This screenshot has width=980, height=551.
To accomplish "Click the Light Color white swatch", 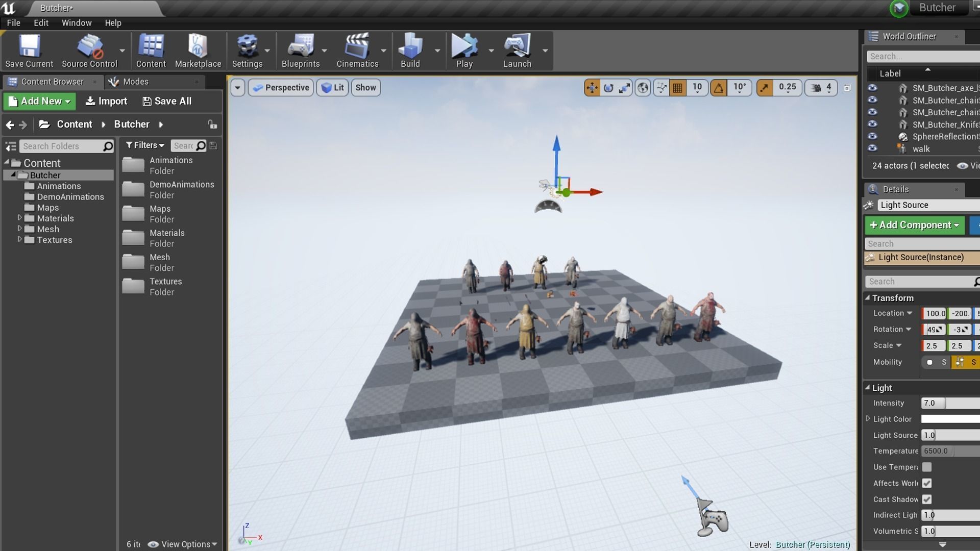I will (949, 419).
